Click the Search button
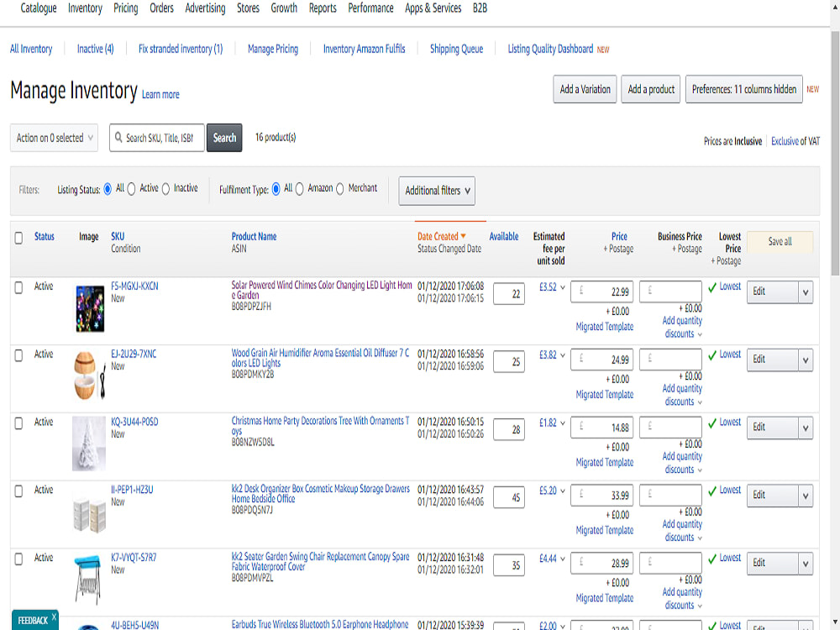 click(x=224, y=138)
